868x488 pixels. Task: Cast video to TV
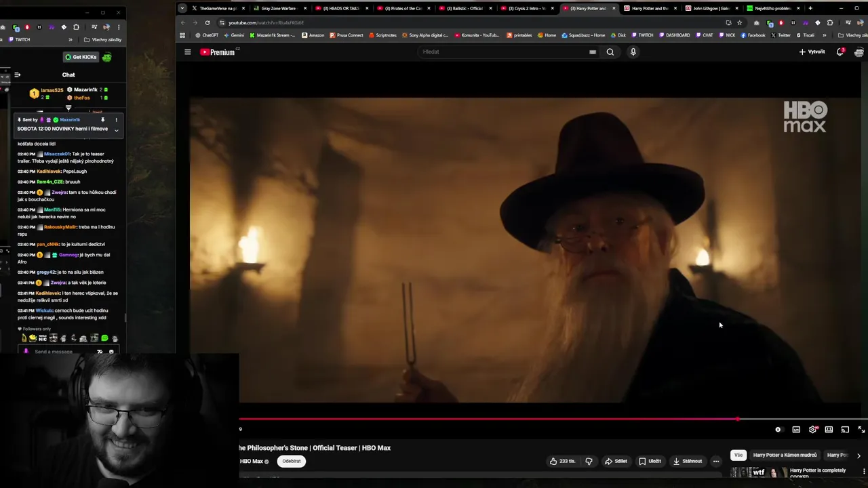(845, 430)
